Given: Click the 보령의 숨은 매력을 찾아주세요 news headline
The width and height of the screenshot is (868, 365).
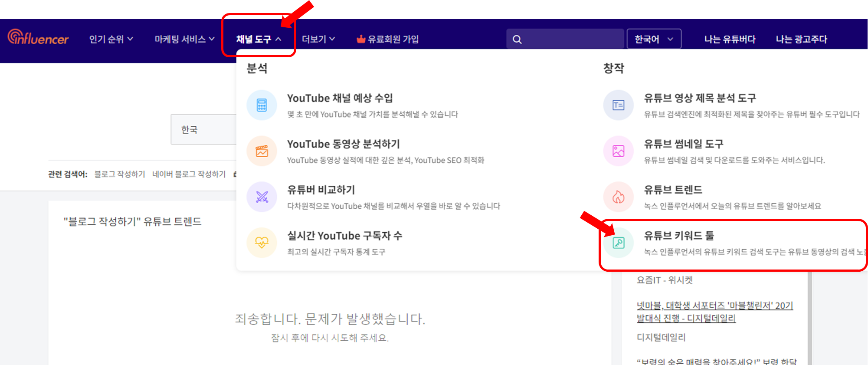Looking at the screenshot, I should click(717, 361).
